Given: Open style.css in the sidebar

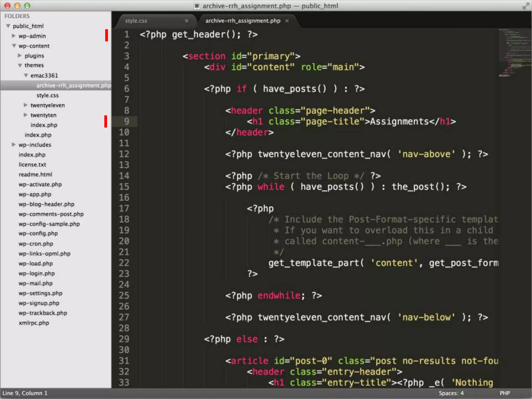Looking at the screenshot, I should (x=48, y=95).
